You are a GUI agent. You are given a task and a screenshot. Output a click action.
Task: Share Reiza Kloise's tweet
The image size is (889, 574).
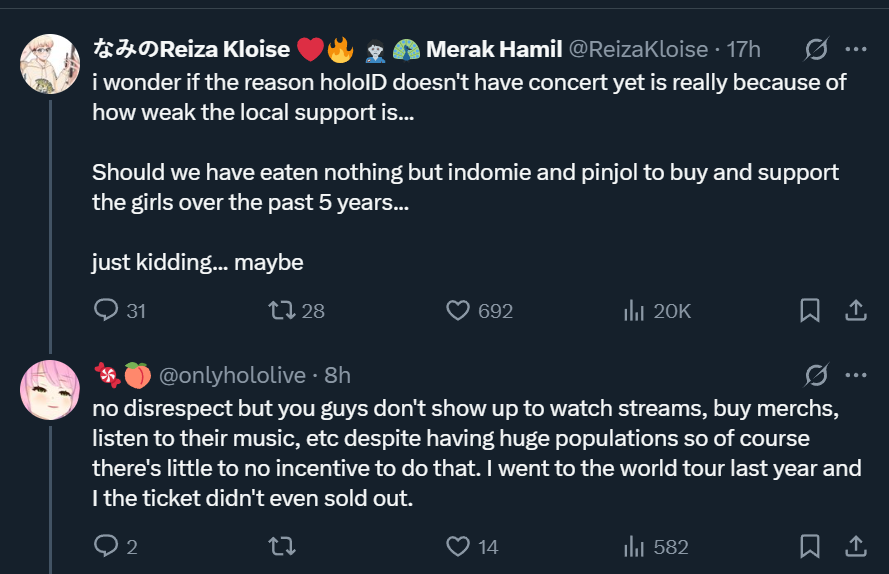point(856,311)
